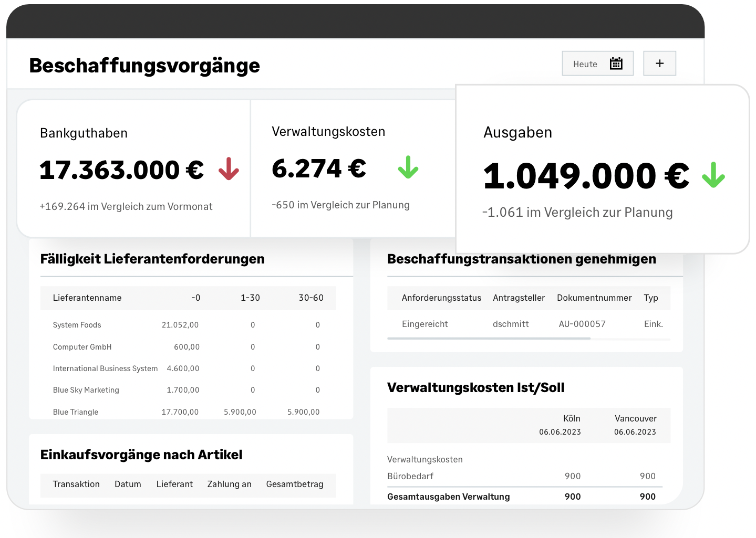Select the Computer GmbH supplier row

pos(82,347)
